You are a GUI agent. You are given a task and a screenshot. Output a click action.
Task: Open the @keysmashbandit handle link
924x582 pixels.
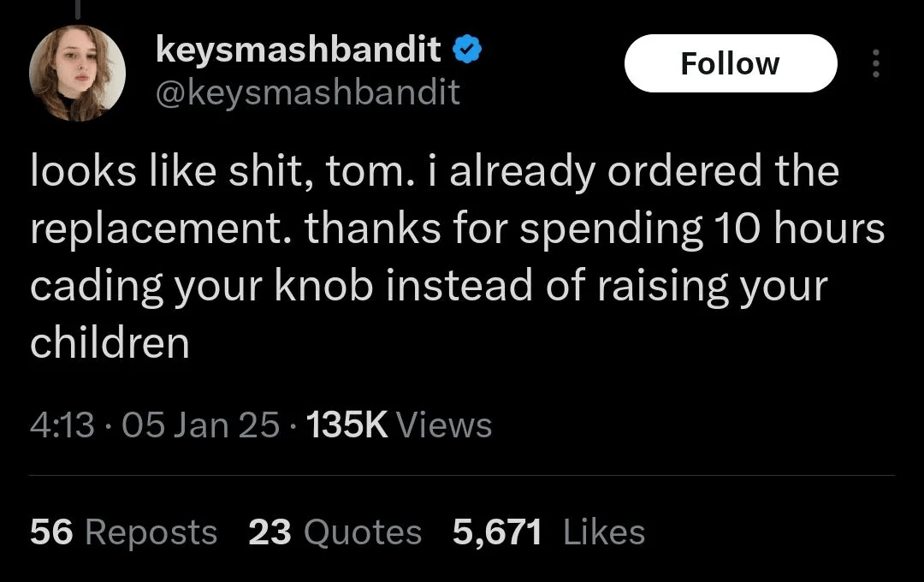[x=308, y=92]
